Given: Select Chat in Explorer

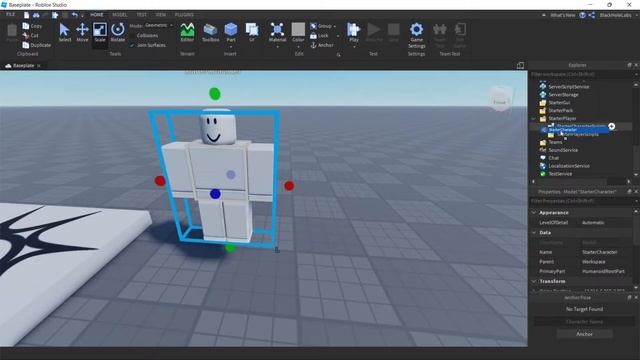Looking at the screenshot, I should (553, 158).
